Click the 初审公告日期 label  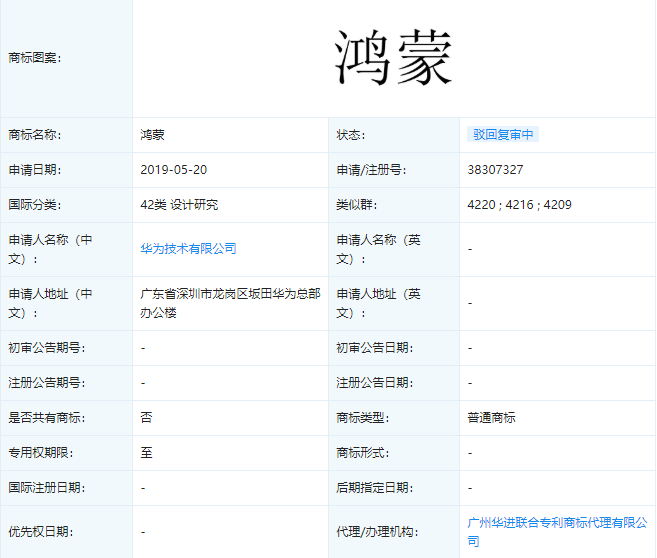pyautogui.click(x=375, y=348)
